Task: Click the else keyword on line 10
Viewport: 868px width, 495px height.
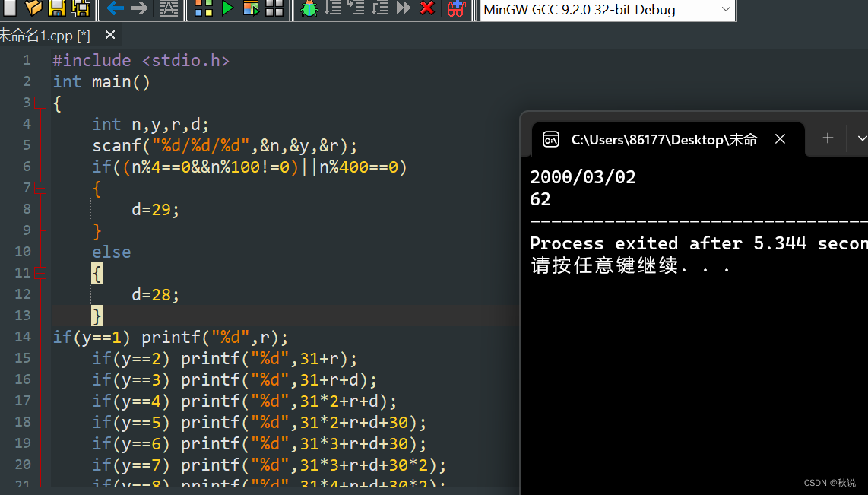Action: pyautogui.click(x=111, y=252)
